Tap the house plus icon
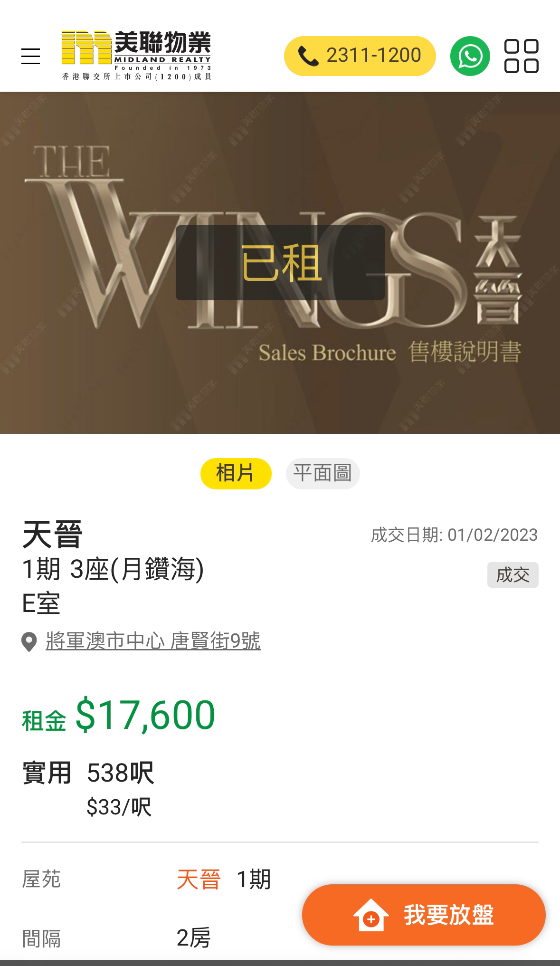 pos(371,915)
